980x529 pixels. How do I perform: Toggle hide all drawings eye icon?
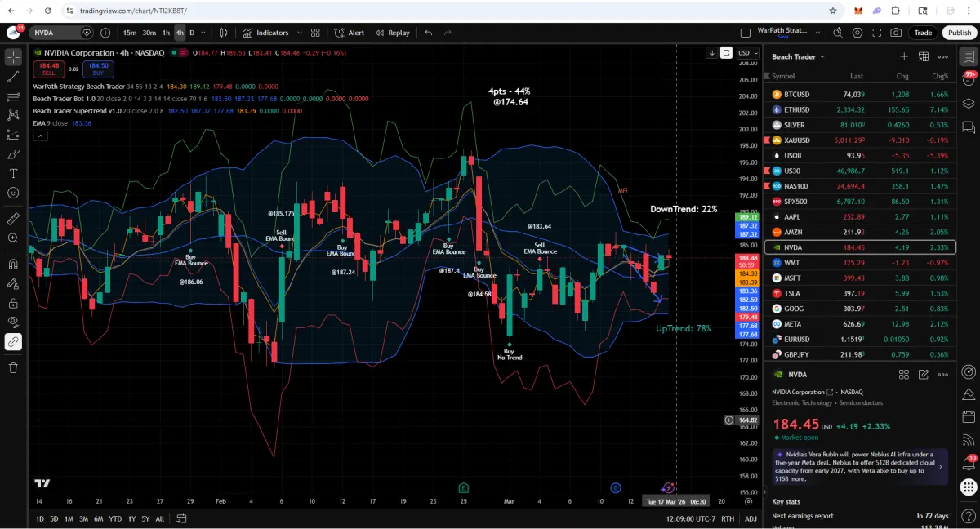coord(13,322)
